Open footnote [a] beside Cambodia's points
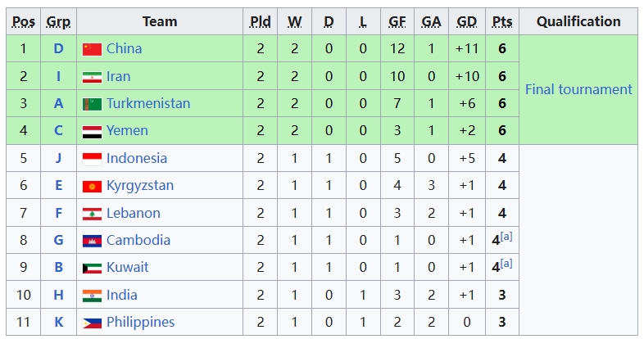644x339 pixels. pos(506,237)
